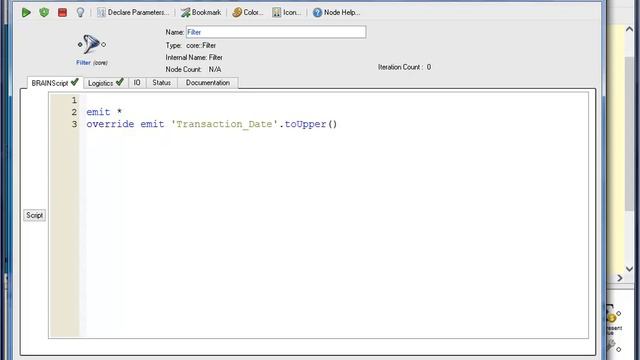The height and width of the screenshot is (360, 640).
Task: Click scroll-down arrow in background window scrollbar
Action: (629, 269)
